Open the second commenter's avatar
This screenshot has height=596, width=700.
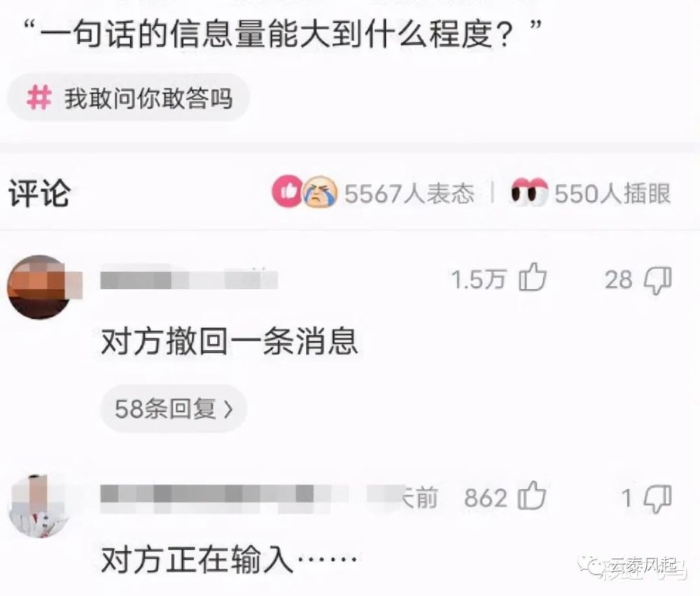coord(40,506)
